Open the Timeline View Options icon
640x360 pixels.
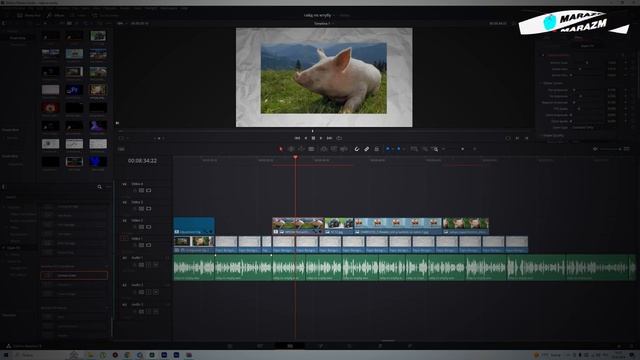coord(121,149)
